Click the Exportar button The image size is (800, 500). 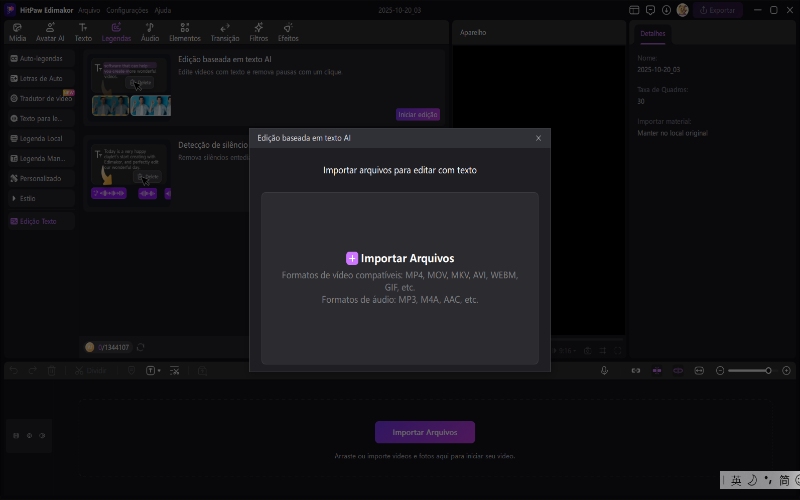pos(717,9)
